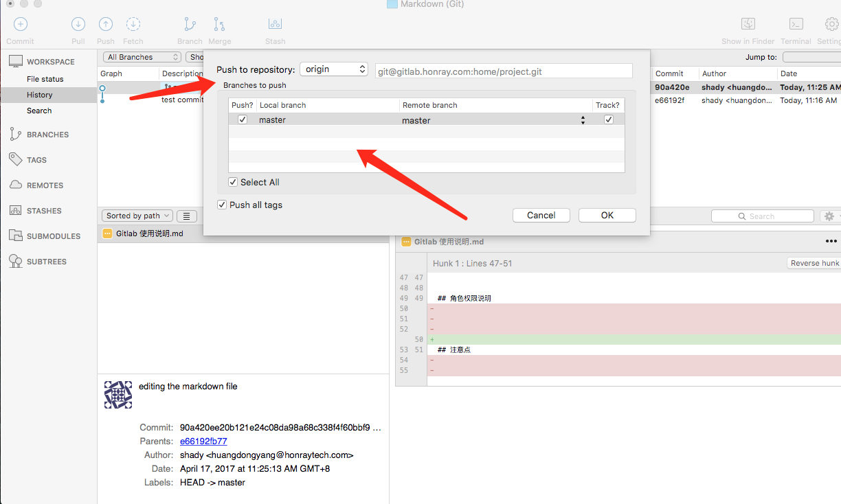The image size is (841, 504).
Task: Open the Search item in Workspace
Action: [39, 111]
